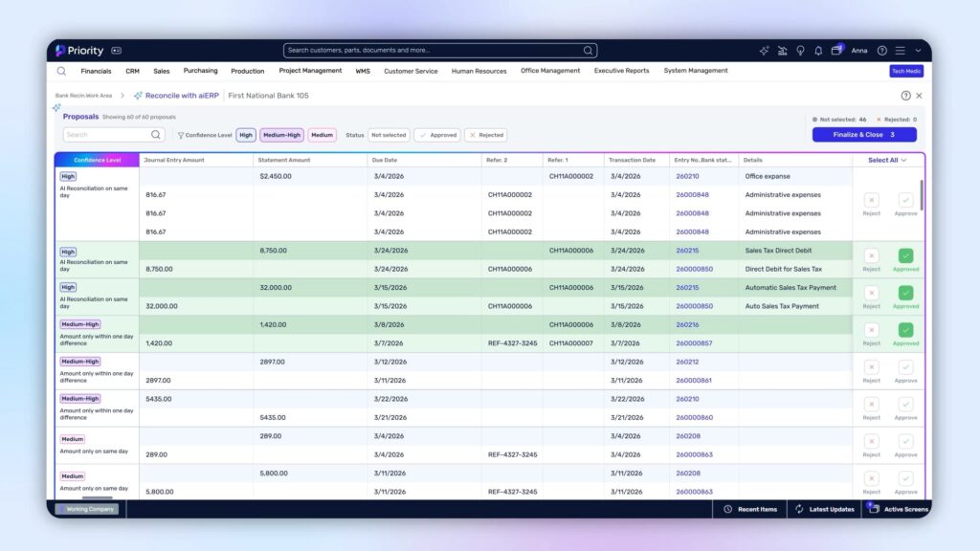The width and height of the screenshot is (980, 551).
Task: Reject the 5435.00 Medium-High proposal
Action: (871, 405)
